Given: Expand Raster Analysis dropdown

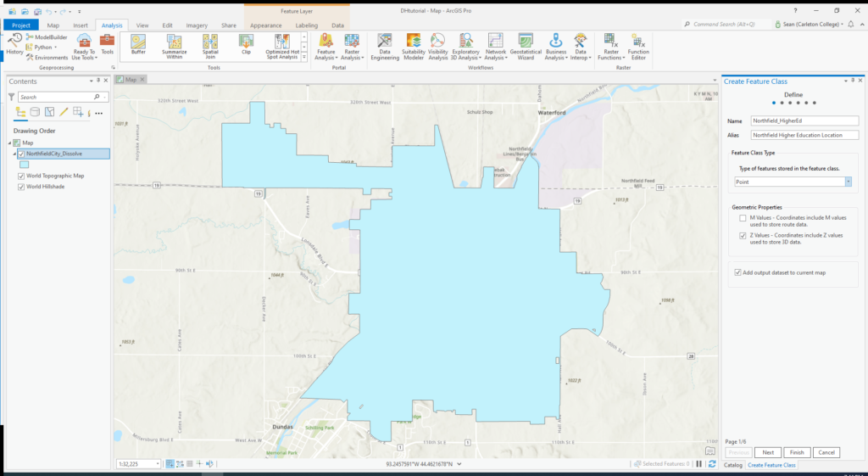Looking at the screenshot, I should coord(352,47).
